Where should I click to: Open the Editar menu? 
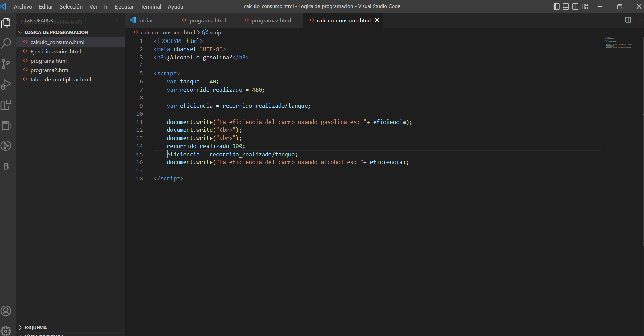click(46, 6)
